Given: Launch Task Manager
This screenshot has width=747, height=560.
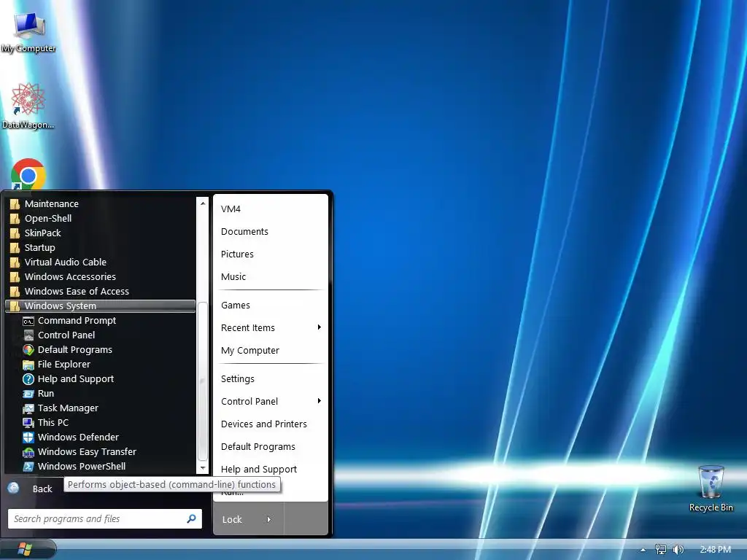Looking at the screenshot, I should pos(100,408).
